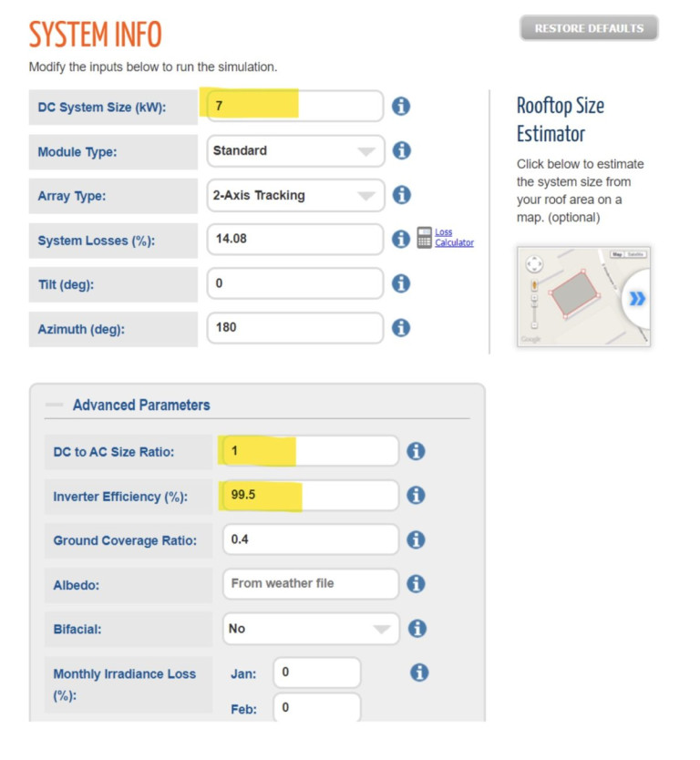The image size is (700, 760).
Task: Click the info icon beside DC System Size
Action: (x=400, y=106)
